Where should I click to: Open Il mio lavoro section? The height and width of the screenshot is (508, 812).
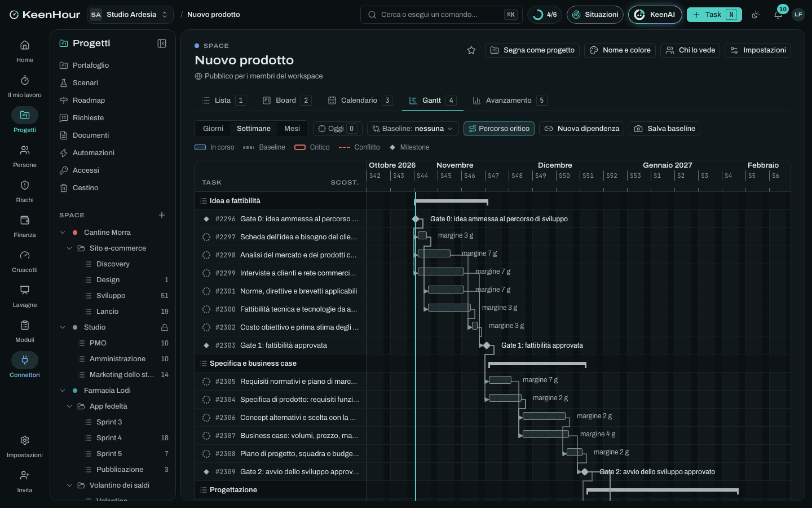pos(25,86)
